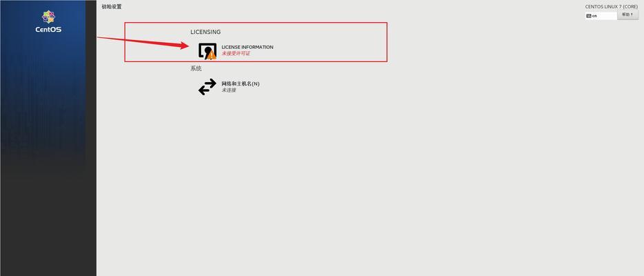
Task: Click the 初始设置 page title
Action: click(x=112, y=7)
